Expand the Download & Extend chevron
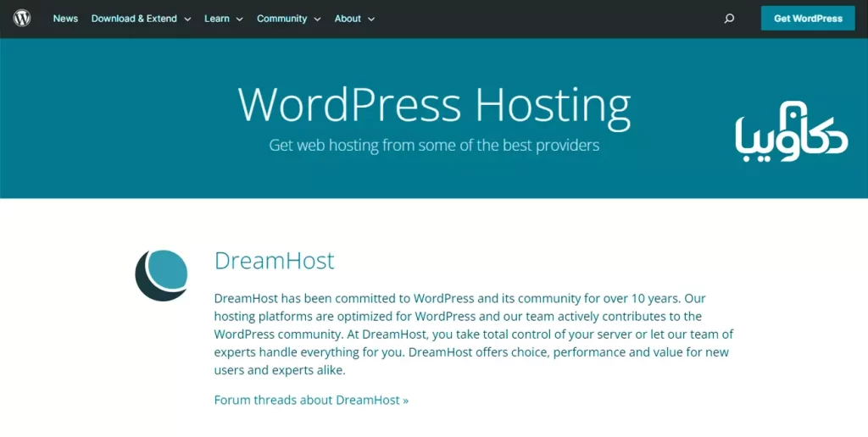Screen dimensions: 868x437 [187, 19]
